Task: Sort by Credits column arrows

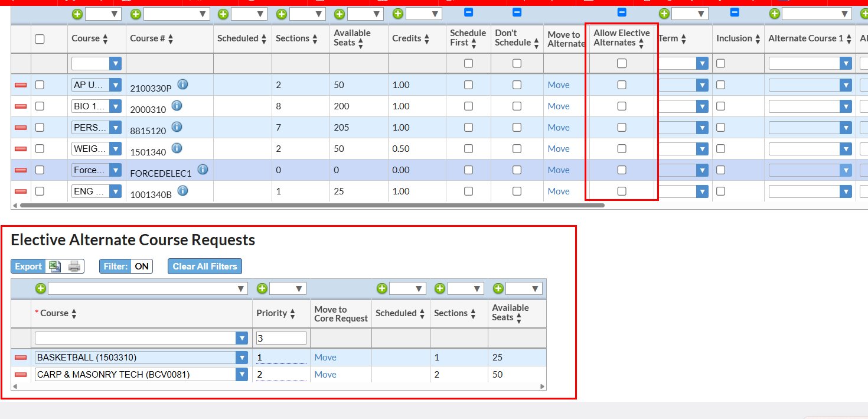Action: 427,39
